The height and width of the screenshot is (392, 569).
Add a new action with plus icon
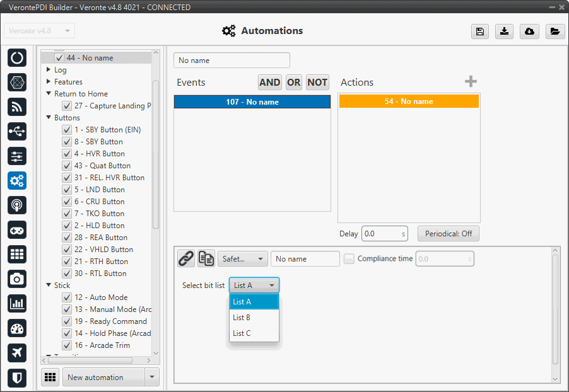[x=471, y=82]
